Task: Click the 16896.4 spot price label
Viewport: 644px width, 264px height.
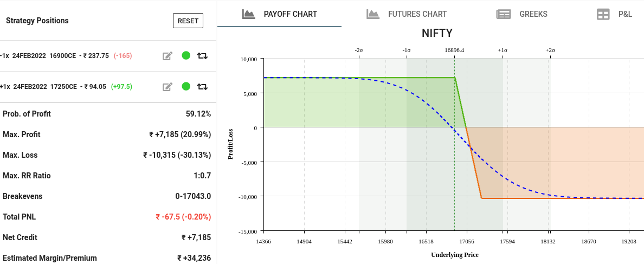Action: coord(454,50)
